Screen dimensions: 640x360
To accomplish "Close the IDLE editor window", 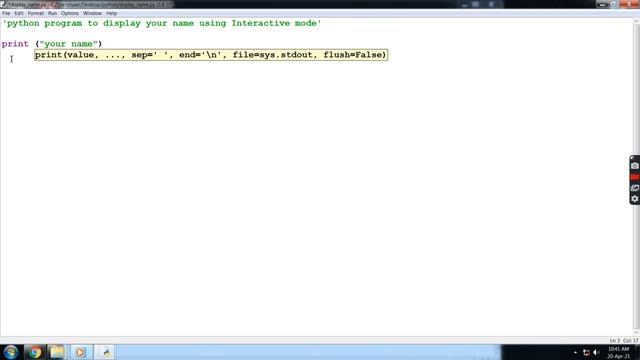I will click(x=629, y=4).
